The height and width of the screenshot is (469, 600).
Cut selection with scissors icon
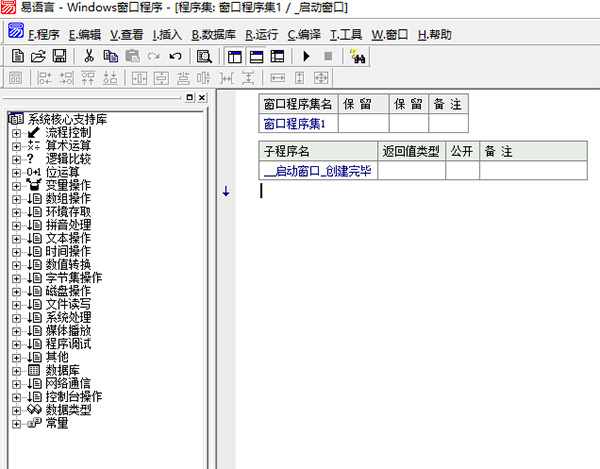click(89, 56)
